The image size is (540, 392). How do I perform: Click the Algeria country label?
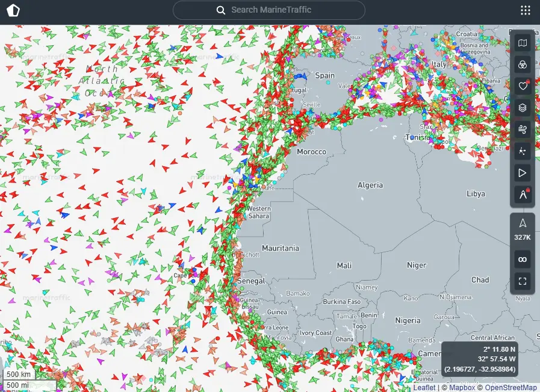pyautogui.click(x=370, y=185)
